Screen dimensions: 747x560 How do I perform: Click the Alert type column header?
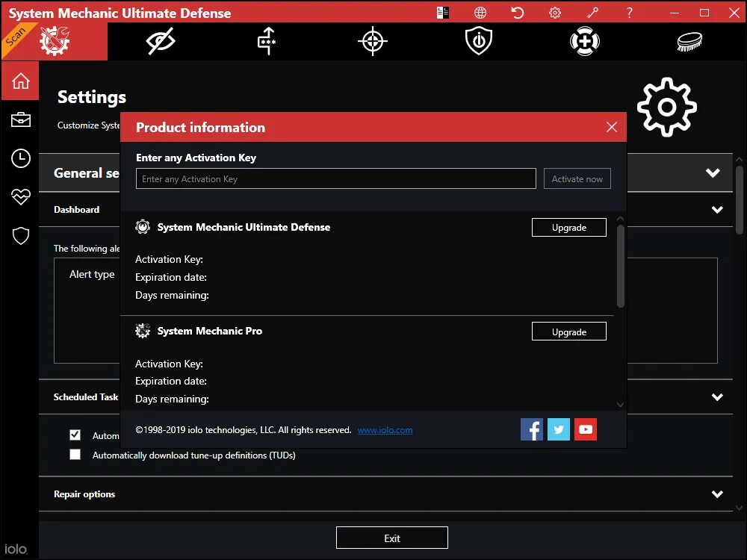coord(92,274)
